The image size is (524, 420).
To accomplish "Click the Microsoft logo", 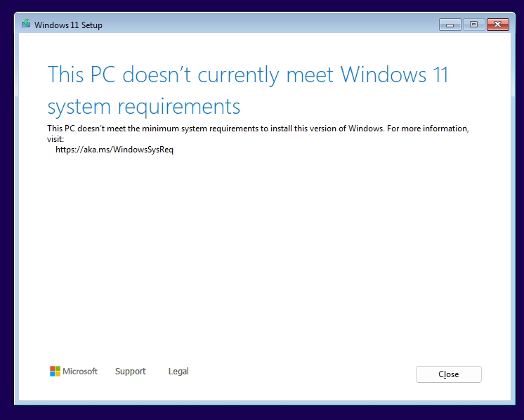I will 74,372.
